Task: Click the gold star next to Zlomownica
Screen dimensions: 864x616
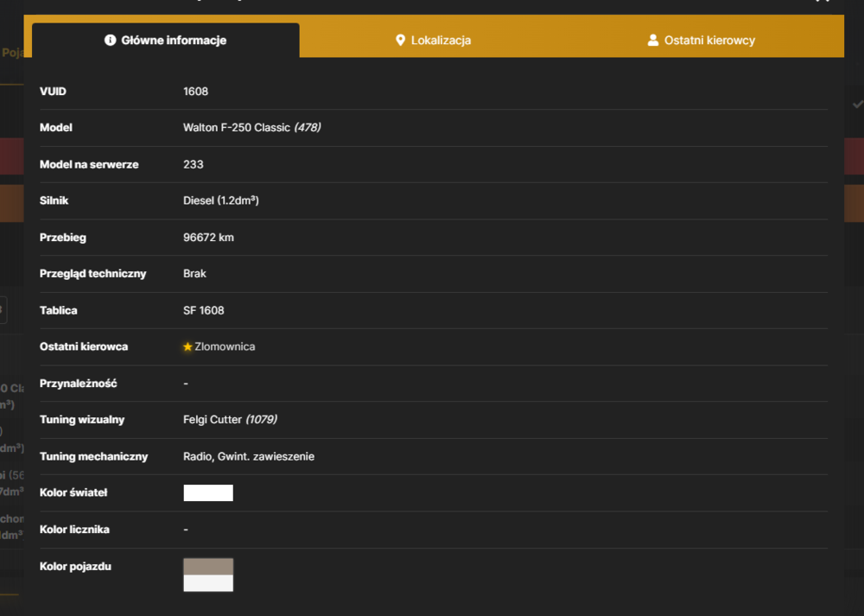Action: pos(187,346)
